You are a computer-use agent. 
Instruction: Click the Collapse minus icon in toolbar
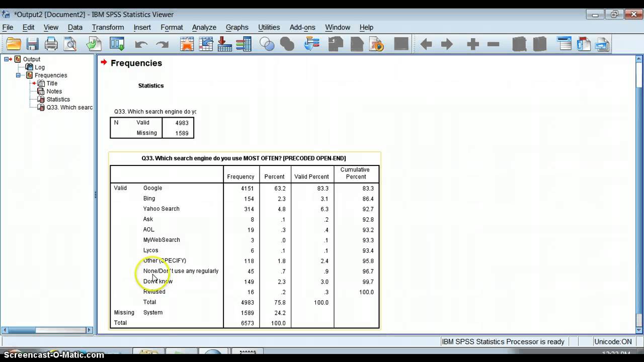point(494,45)
